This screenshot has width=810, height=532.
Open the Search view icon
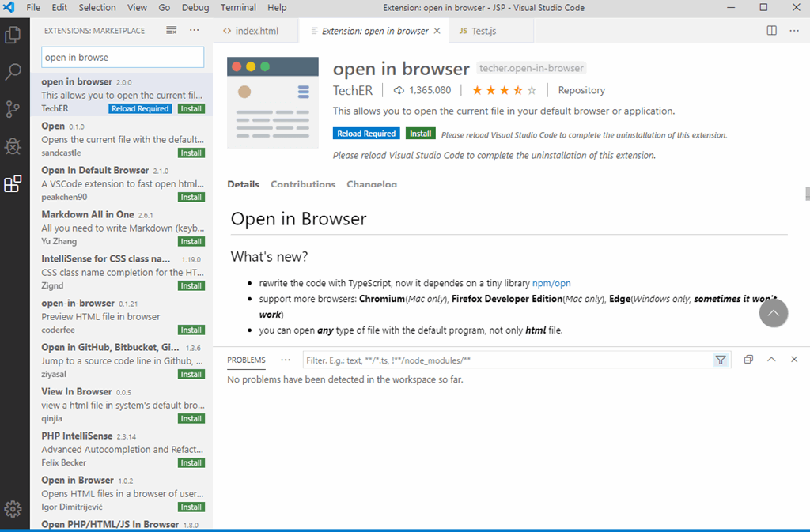[12, 72]
